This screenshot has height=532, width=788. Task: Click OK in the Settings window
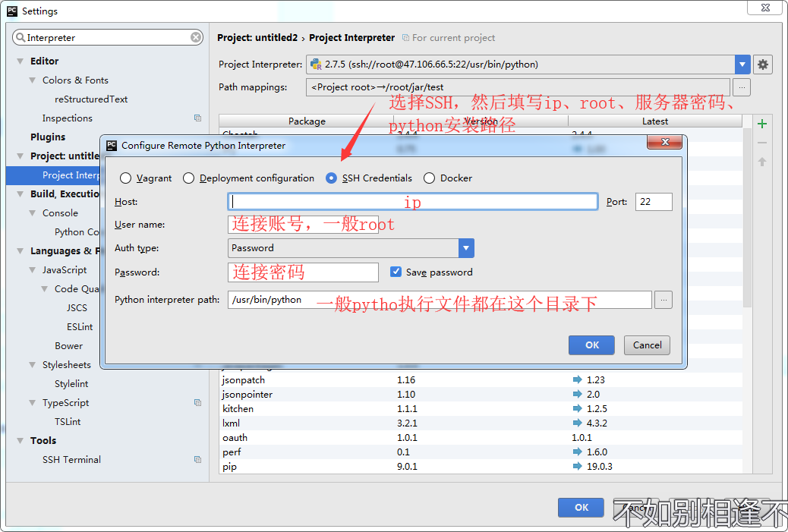(x=581, y=508)
